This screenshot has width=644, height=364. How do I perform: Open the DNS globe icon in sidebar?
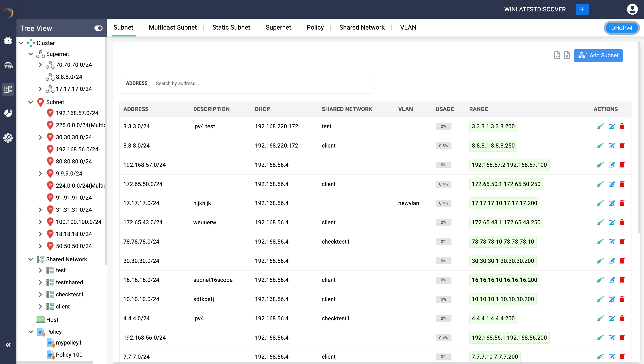pyautogui.click(x=8, y=65)
